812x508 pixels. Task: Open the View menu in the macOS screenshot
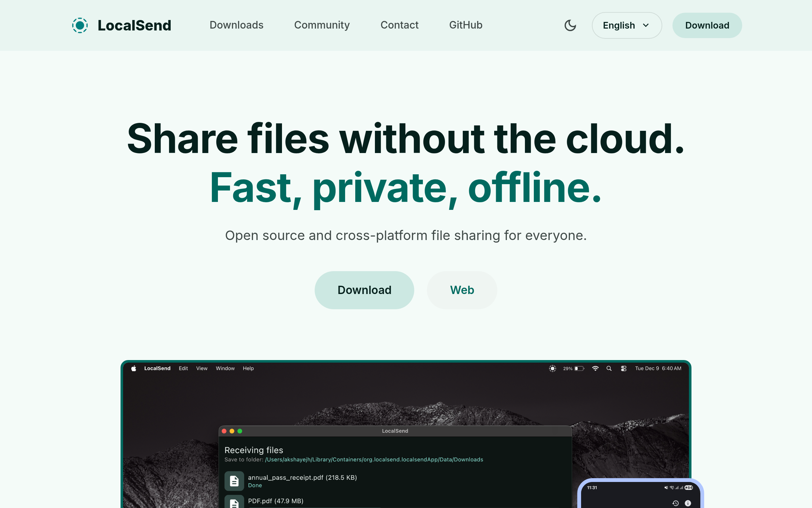pos(202,368)
